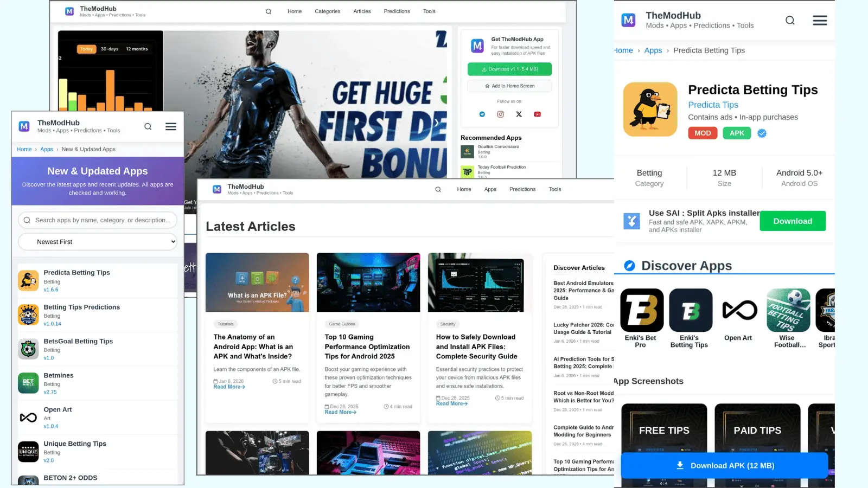
Task: Click Add to Home Screen button
Action: point(509,86)
